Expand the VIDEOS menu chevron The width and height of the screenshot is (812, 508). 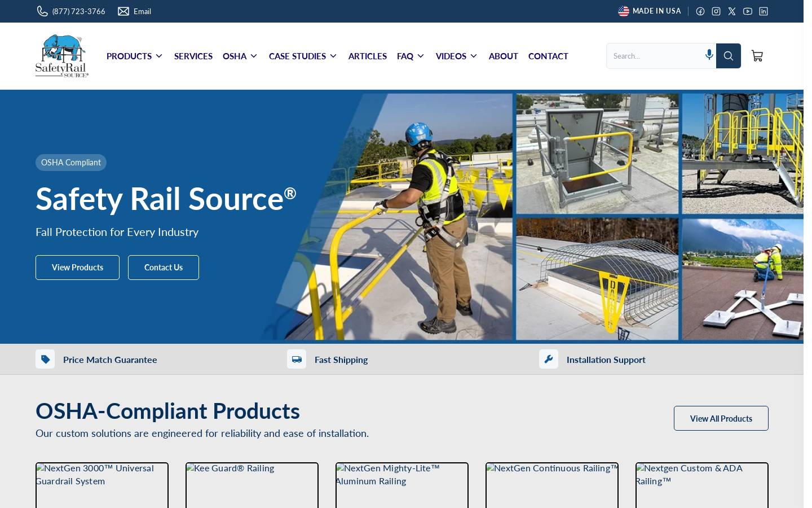coord(474,56)
